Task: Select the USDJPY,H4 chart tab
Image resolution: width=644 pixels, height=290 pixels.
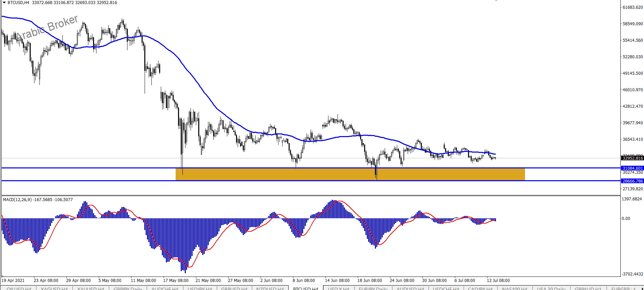Action: (200, 288)
